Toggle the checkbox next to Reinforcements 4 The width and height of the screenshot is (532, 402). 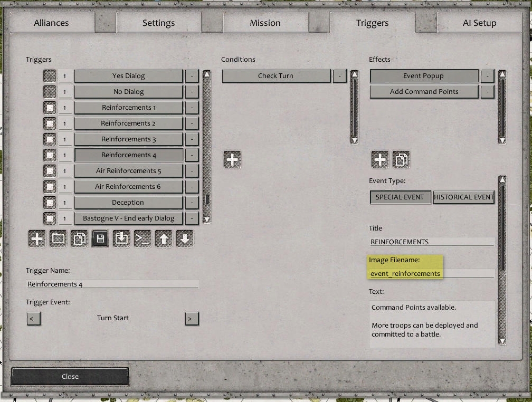49,155
